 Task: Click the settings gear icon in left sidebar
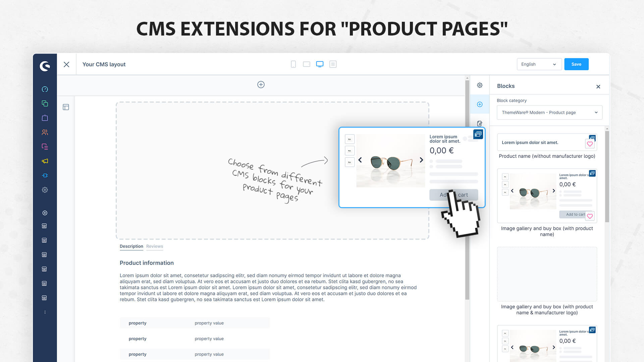(45, 190)
